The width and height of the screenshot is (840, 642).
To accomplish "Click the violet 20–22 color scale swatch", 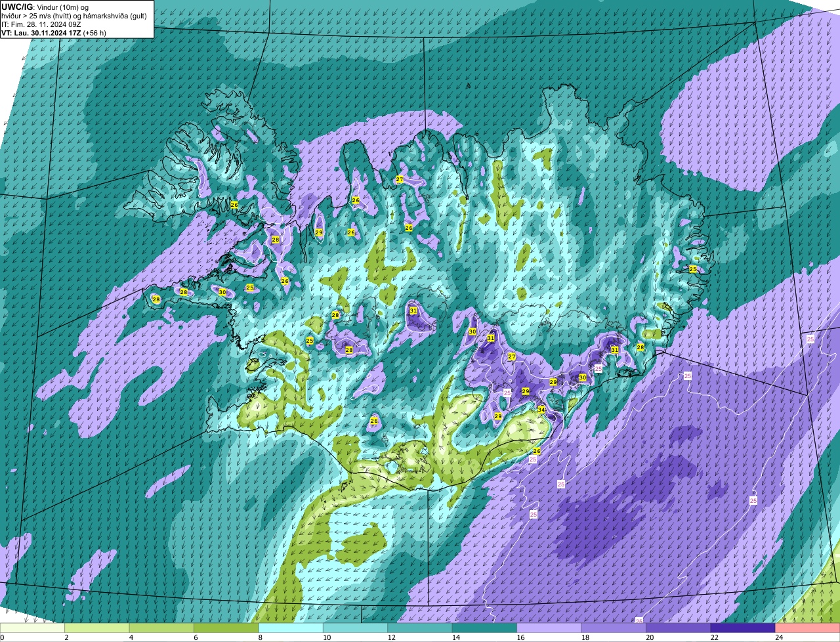I will coord(679,628).
